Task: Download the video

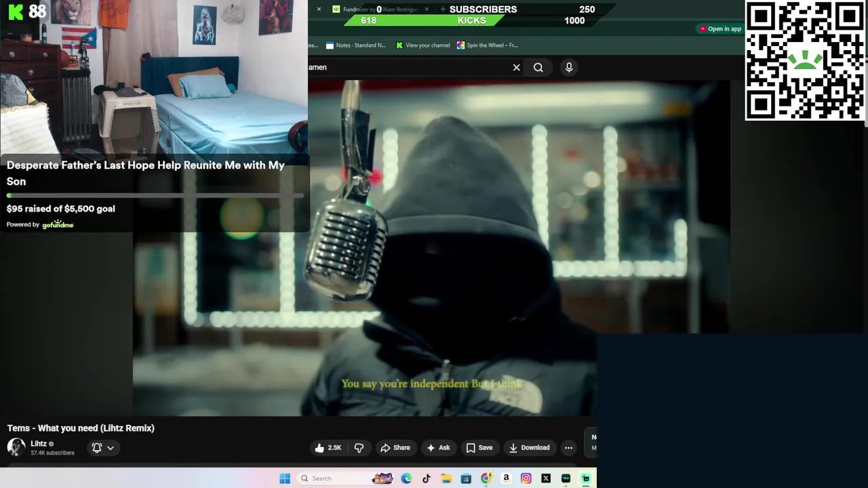Action: coord(530,447)
